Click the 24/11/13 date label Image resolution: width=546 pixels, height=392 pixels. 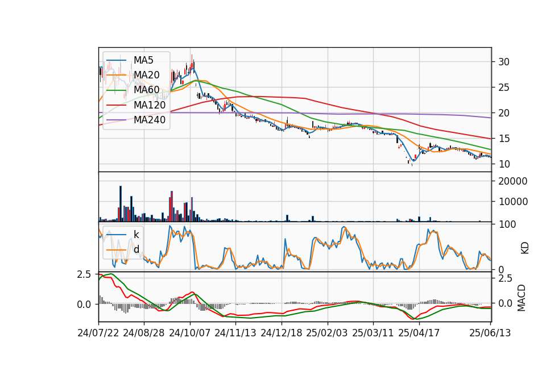pos(235,333)
